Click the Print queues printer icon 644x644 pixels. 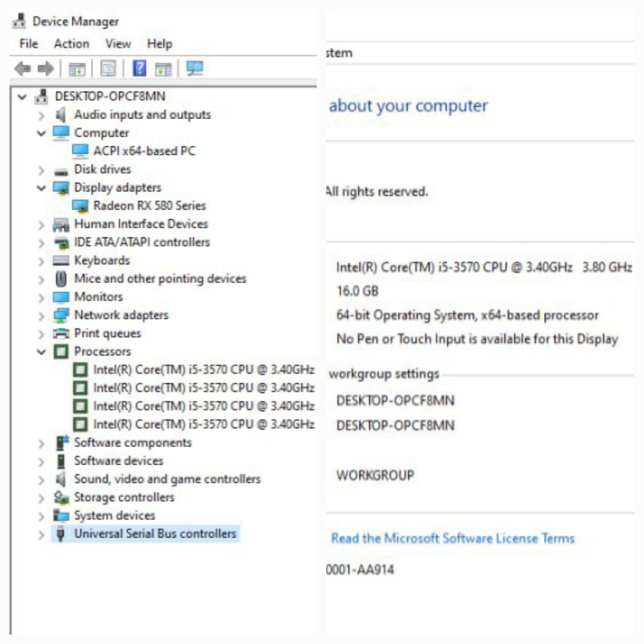pyautogui.click(x=61, y=333)
